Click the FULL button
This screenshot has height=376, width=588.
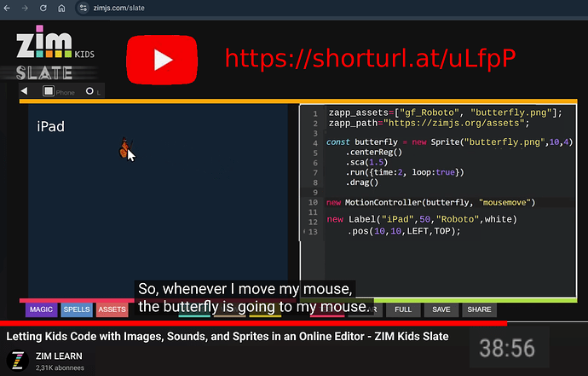point(403,309)
